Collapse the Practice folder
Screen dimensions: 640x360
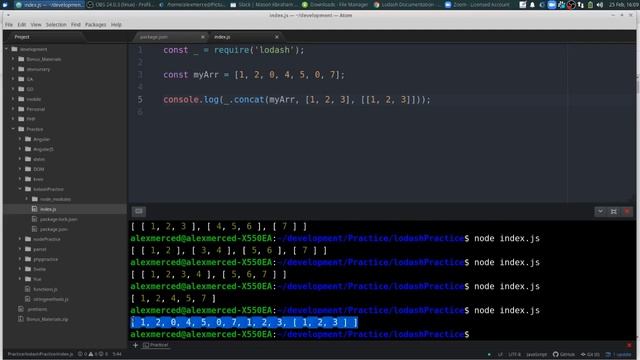click(x=13, y=129)
